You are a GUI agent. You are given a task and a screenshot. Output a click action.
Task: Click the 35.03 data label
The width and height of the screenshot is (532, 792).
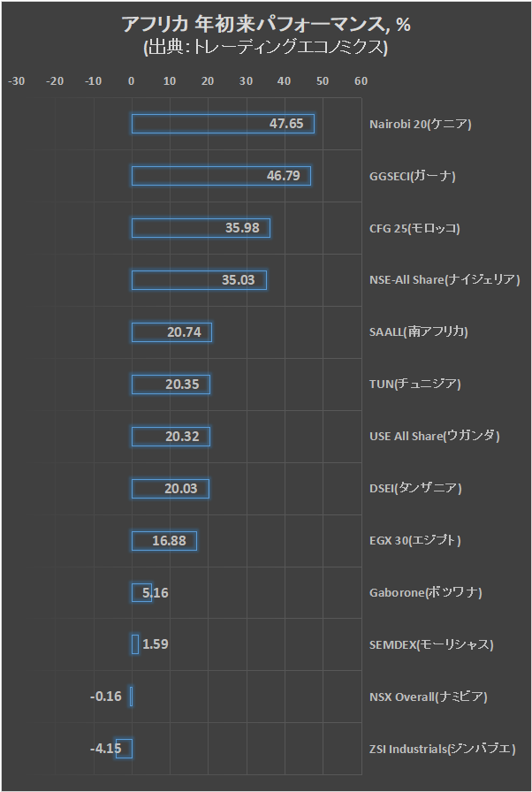239,280
